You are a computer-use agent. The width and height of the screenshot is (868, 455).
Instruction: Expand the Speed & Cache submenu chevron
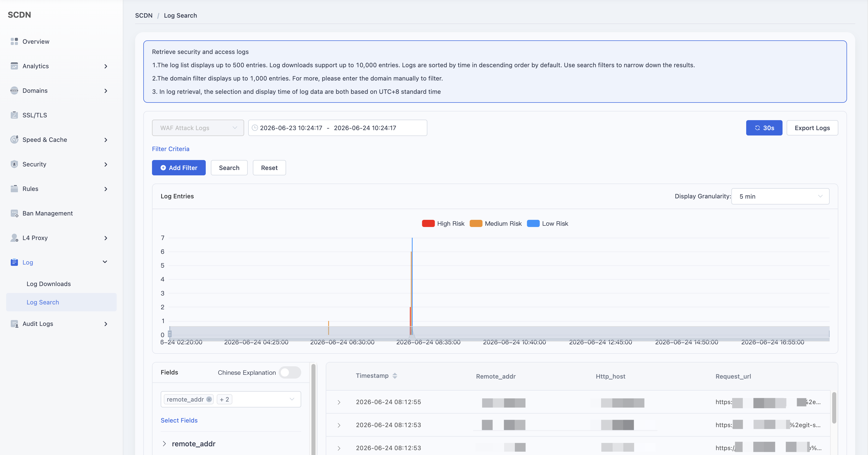pos(106,140)
